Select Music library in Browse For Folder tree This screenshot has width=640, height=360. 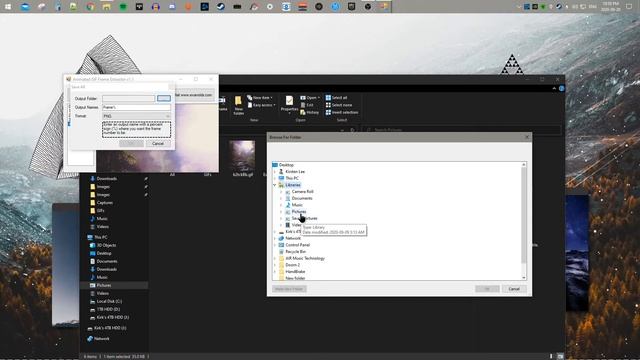[297, 205]
